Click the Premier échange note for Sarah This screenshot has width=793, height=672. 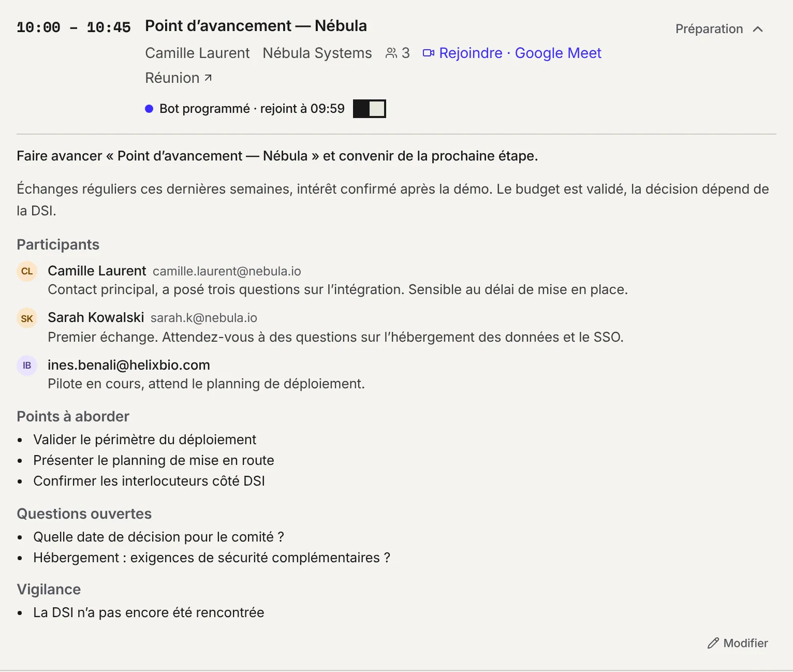pyautogui.click(x=335, y=337)
